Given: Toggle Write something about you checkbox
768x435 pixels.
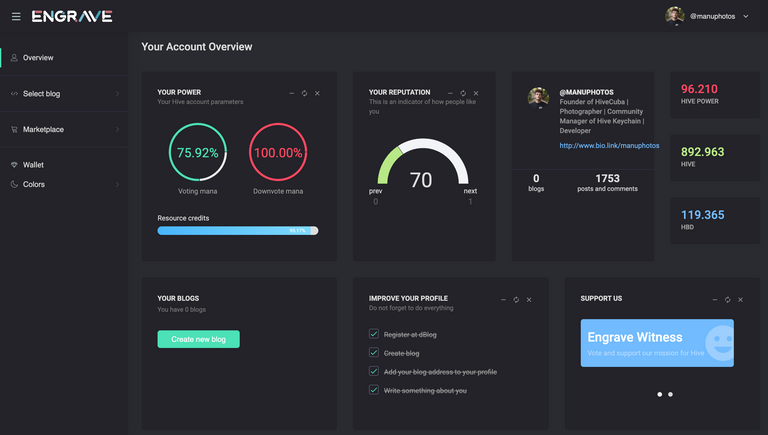Looking at the screenshot, I should point(374,390).
